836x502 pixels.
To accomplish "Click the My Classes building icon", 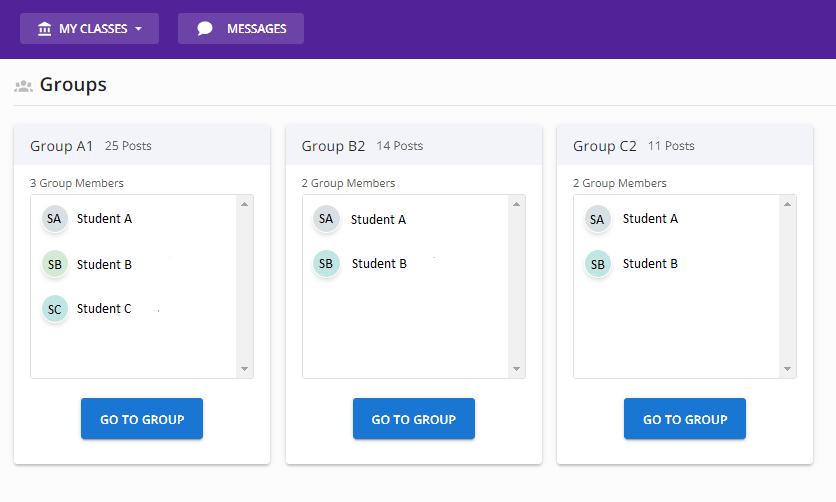I will coord(45,29).
